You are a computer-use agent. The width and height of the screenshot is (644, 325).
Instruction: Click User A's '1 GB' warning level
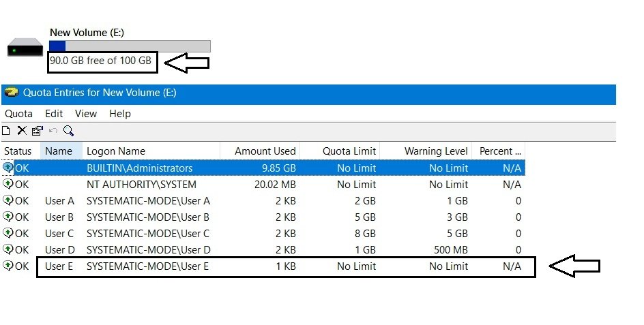coord(457,201)
